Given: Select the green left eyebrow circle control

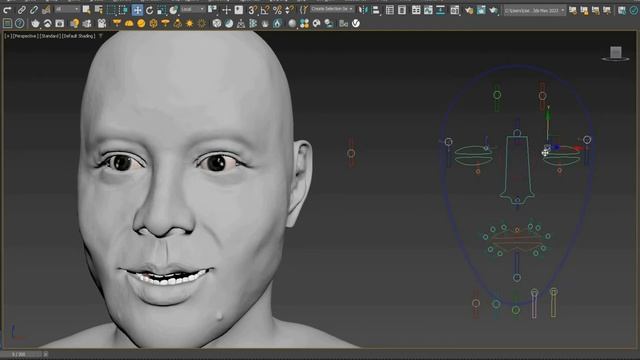Looking at the screenshot, I should point(497,95).
